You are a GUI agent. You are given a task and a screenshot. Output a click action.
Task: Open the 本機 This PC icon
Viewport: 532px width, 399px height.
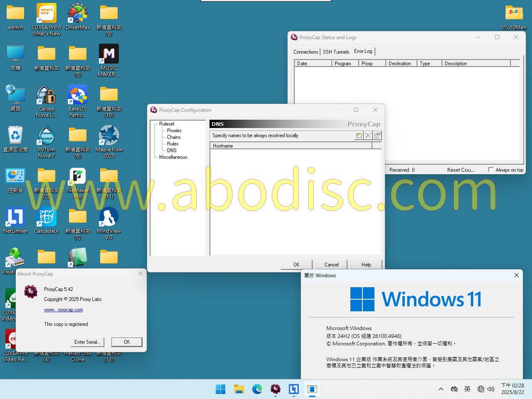(15, 57)
